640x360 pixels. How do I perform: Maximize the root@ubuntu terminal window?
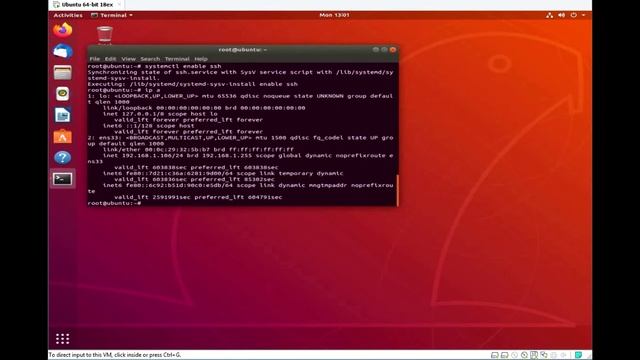(x=384, y=49)
